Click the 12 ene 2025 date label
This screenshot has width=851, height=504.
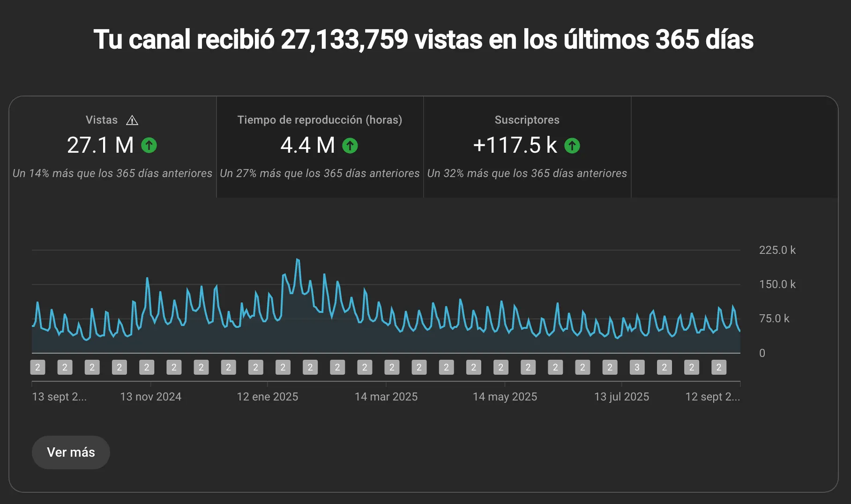point(267,397)
